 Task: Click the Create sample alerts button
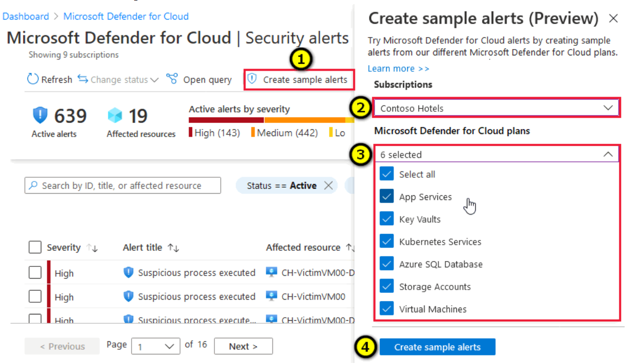pyautogui.click(x=437, y=347)
